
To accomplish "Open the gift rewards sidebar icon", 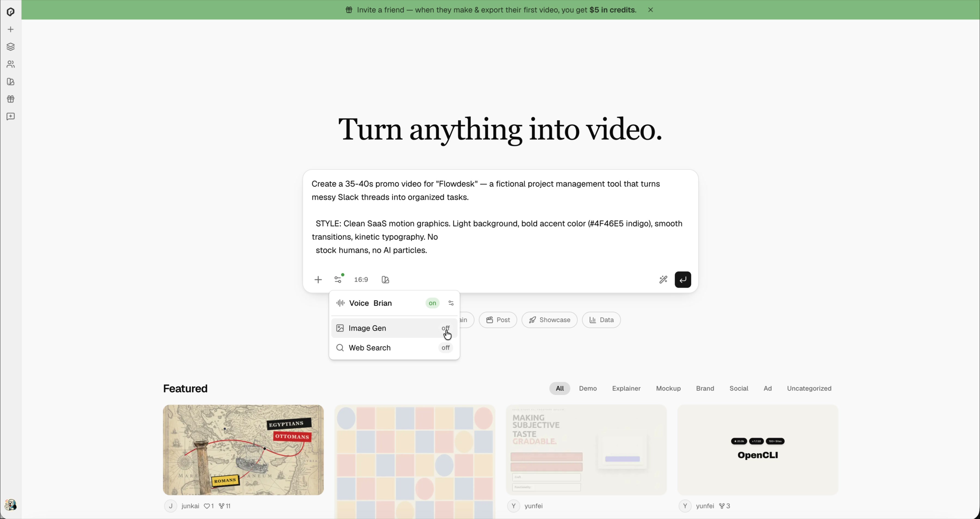I will (x=11, y=99).
